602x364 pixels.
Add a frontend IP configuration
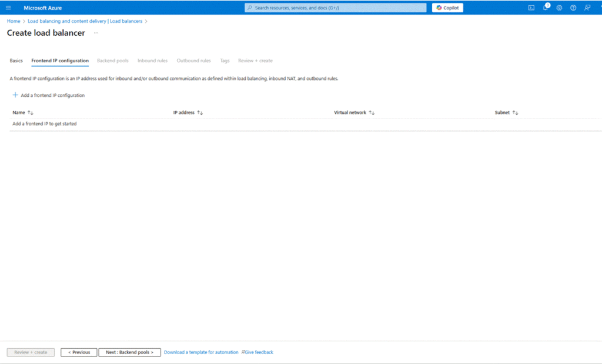click(49, 95)
